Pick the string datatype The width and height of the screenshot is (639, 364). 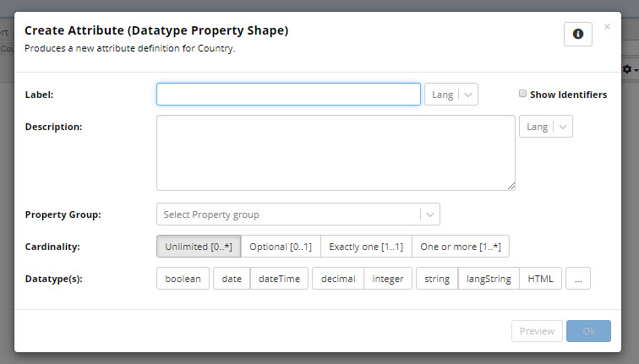click(x=437, y=279)
